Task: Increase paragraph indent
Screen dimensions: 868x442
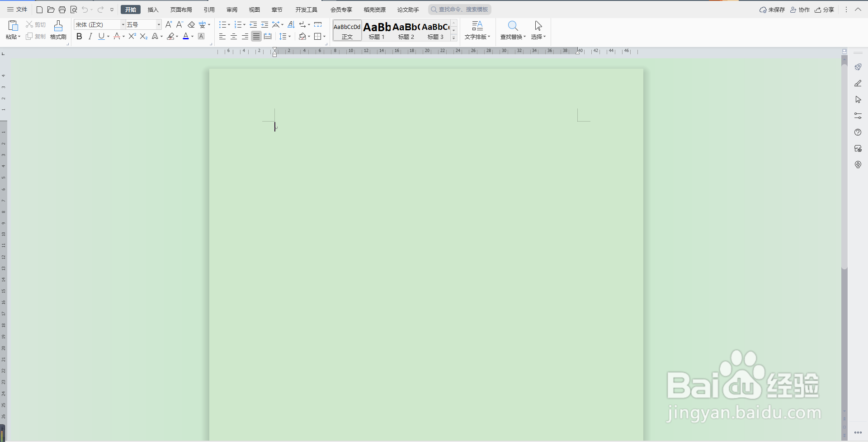Action: tap(264, 24)
